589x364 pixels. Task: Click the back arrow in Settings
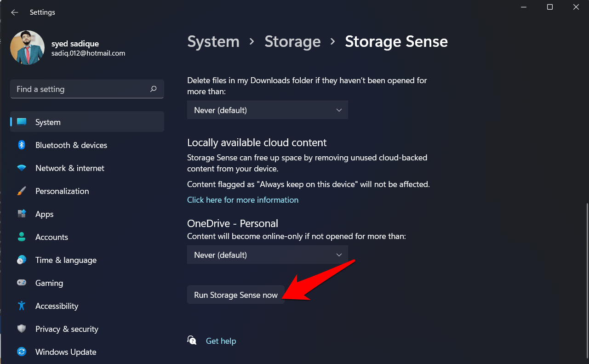15,12
